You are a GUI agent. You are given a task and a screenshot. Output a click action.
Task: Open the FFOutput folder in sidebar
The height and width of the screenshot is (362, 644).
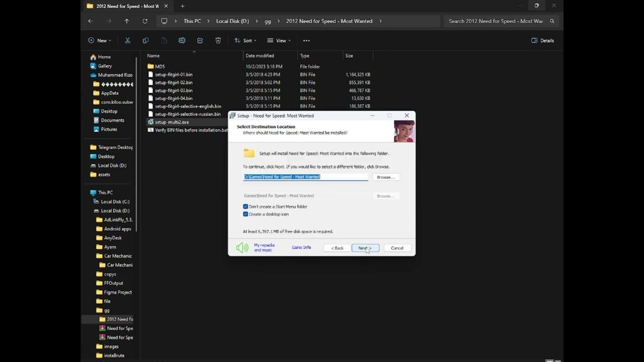click(x=113, y=283)
